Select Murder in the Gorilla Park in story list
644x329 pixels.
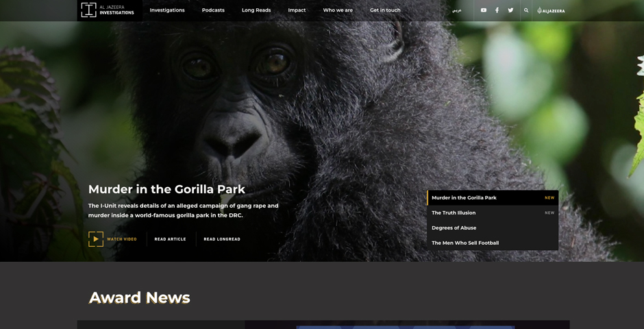point(493,197)
